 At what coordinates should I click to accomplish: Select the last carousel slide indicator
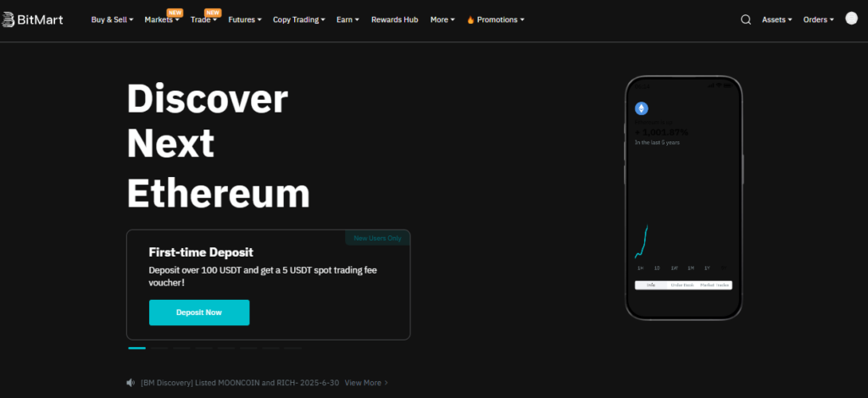[292, 348]
